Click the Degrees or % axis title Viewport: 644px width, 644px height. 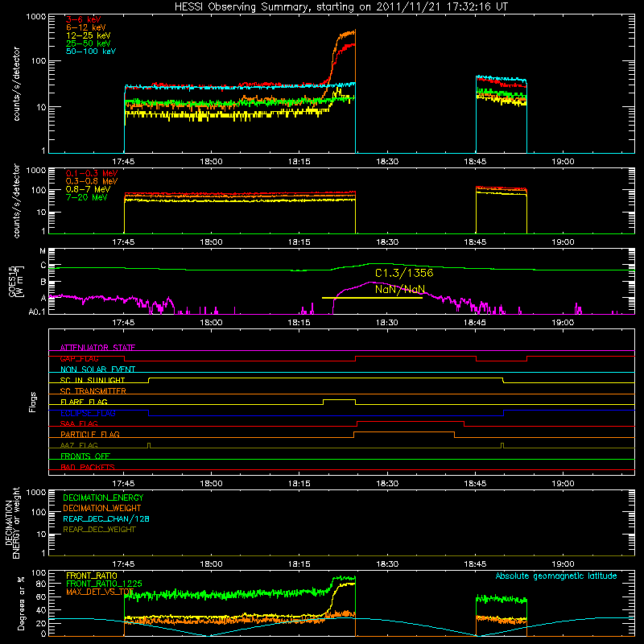coord(21,603)
